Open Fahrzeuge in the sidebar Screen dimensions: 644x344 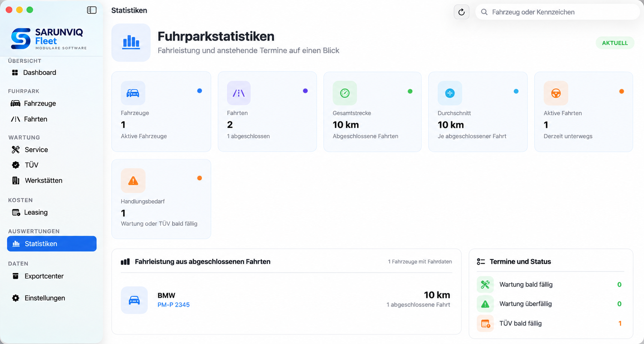(52, 103)
